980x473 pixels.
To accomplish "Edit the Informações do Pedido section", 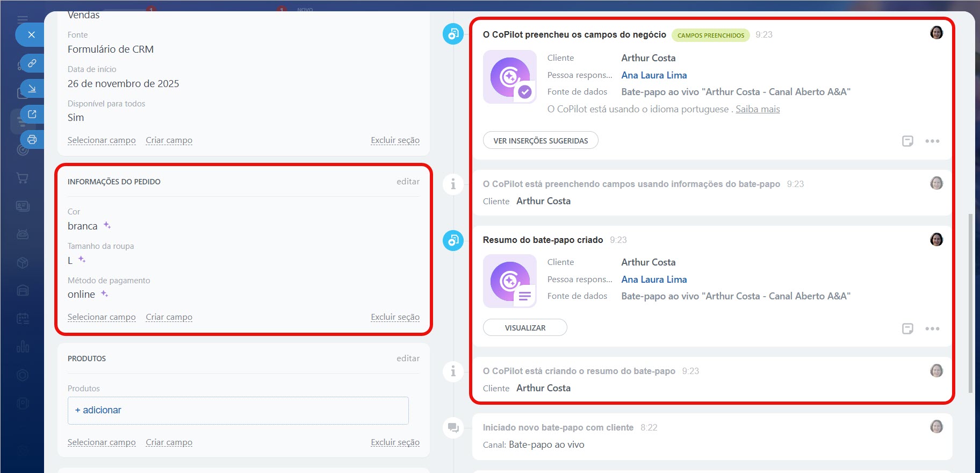I will 408,182.
